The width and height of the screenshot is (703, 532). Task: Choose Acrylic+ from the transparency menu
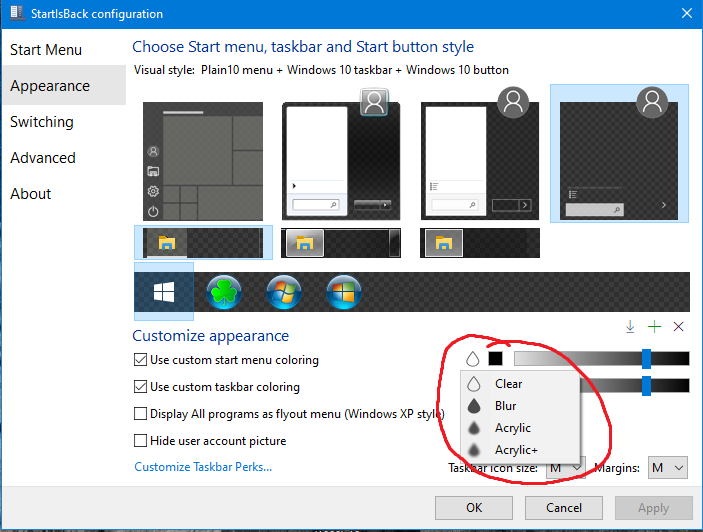click(x=520, y=450)
